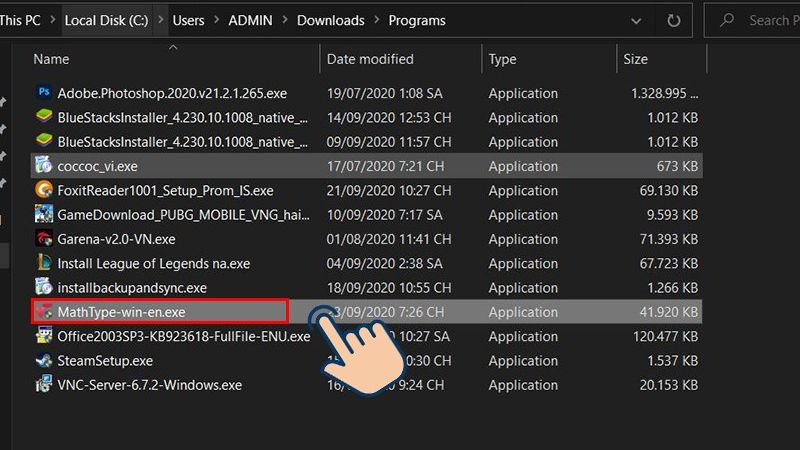Click the Garena-v2.0-VN.exe icon

44,239
